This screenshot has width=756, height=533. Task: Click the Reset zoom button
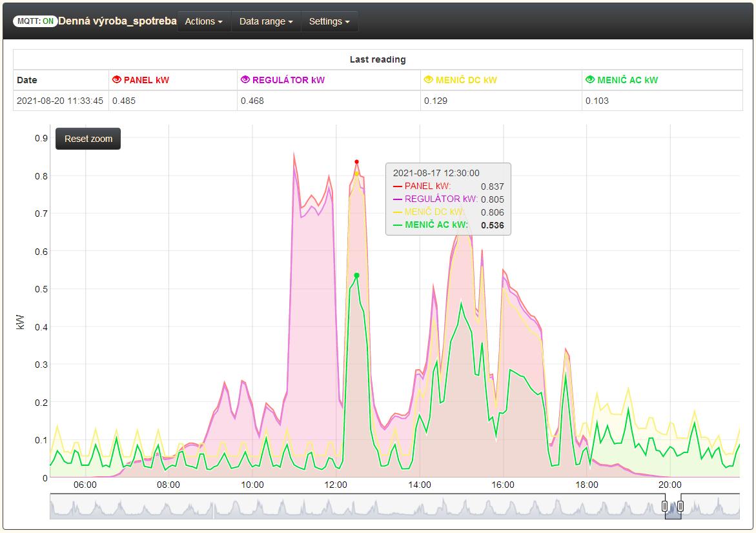[88, 139]
